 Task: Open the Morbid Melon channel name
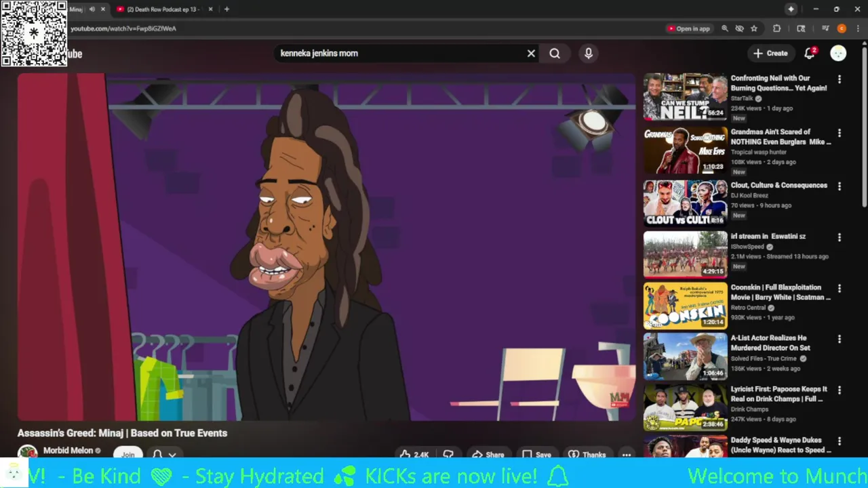(68, 450)
